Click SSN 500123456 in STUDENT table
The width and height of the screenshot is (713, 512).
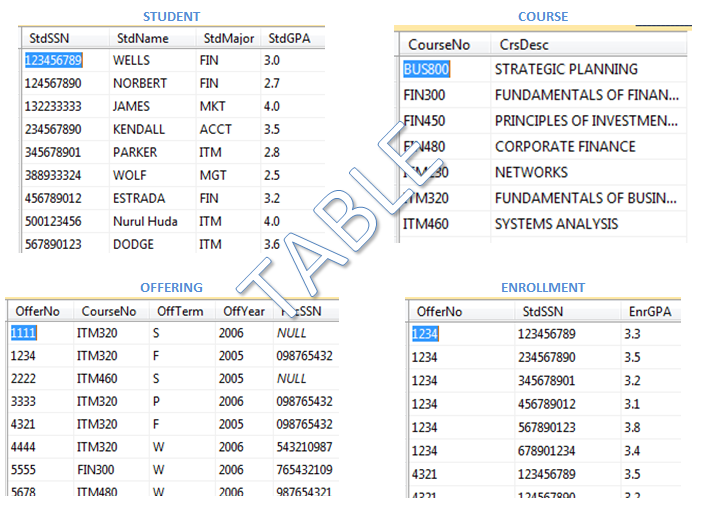click(x=53, y=221)
